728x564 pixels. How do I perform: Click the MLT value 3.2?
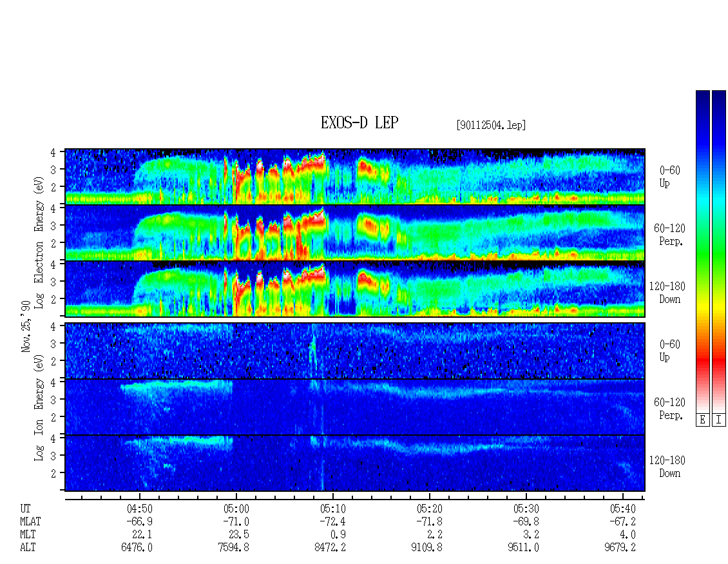(531, 535)
